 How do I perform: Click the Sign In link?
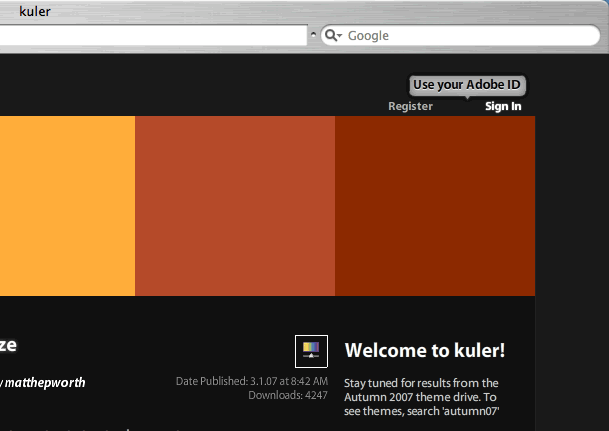click(503, 106)
